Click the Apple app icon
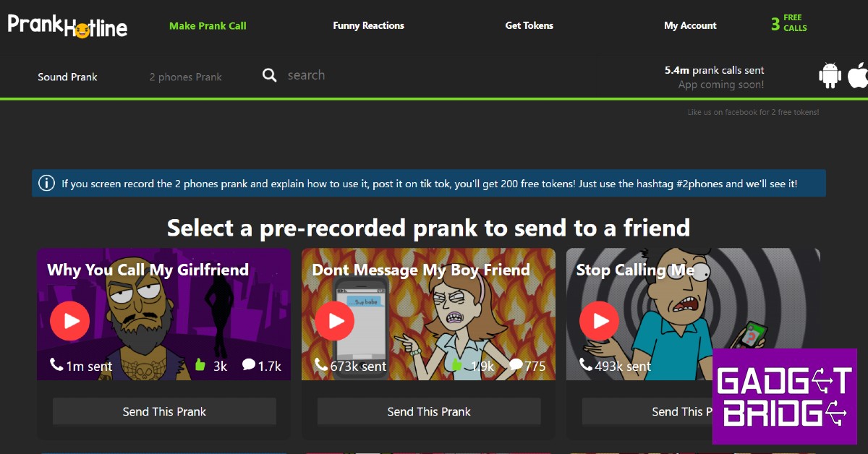 pyautogui.click(x=858, y=75)
